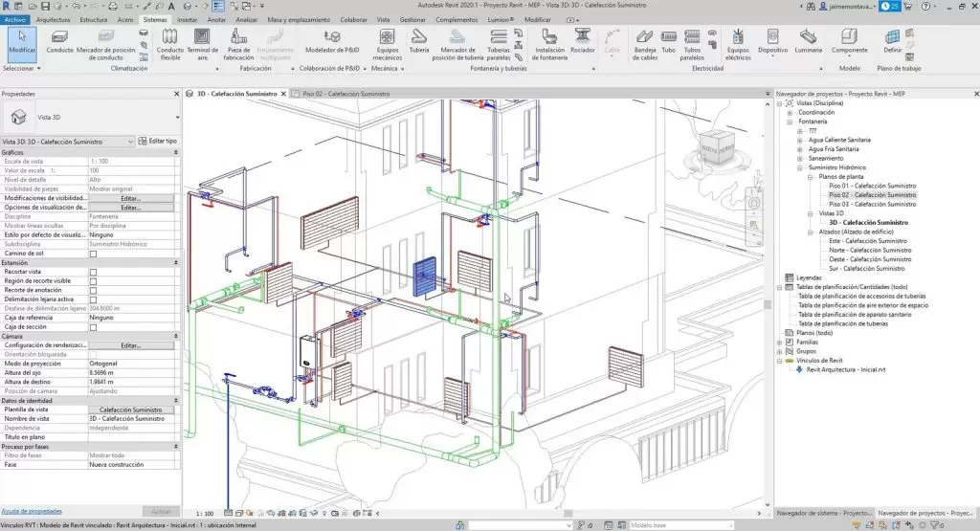Switch to Piso 02 - Calefacción Suministro view tab

click(x=345, y=94)
